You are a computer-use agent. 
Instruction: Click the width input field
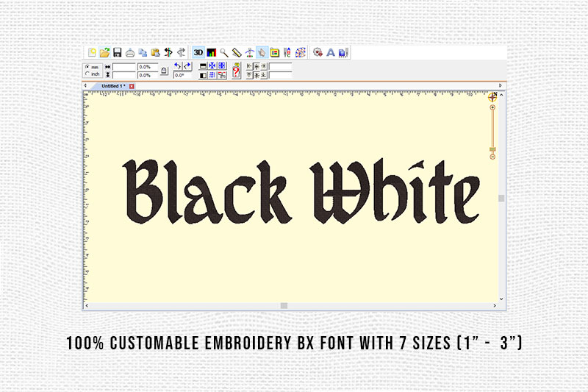click(x=124, y=67)
